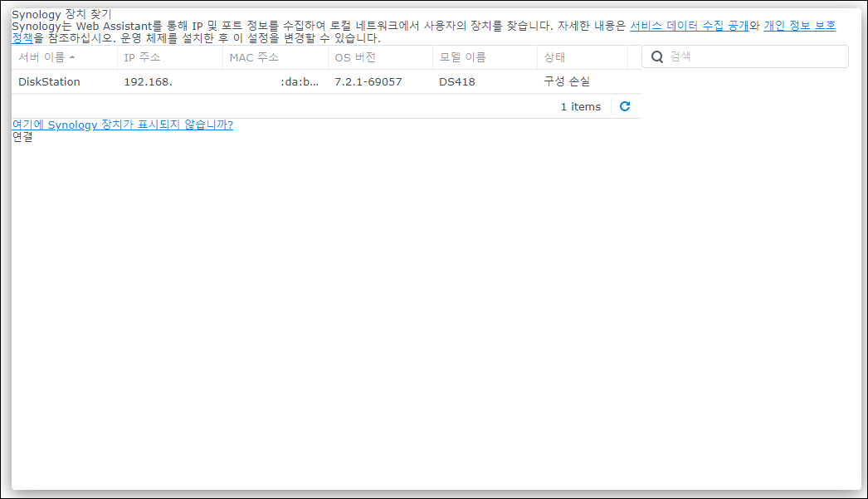This screenshot has width=868, height=499.
Task: Open the 개인 정보 보호 정책 link
Action: click(x=799, y=26)
